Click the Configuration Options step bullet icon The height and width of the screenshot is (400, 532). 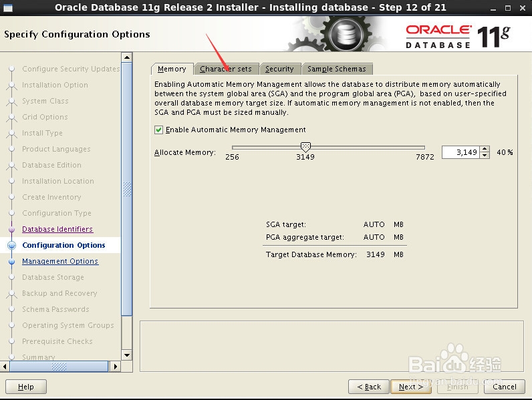point(12,245)
